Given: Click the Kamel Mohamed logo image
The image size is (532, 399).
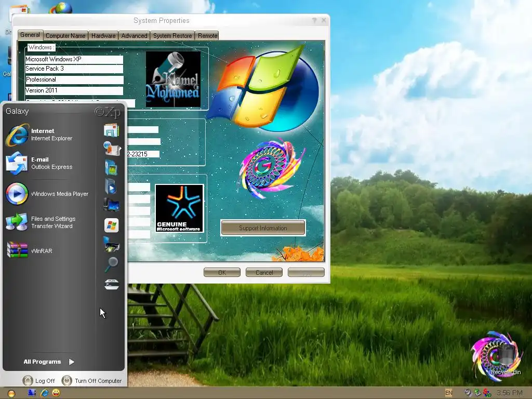Looking at the screenshot, I should (173, 79).
